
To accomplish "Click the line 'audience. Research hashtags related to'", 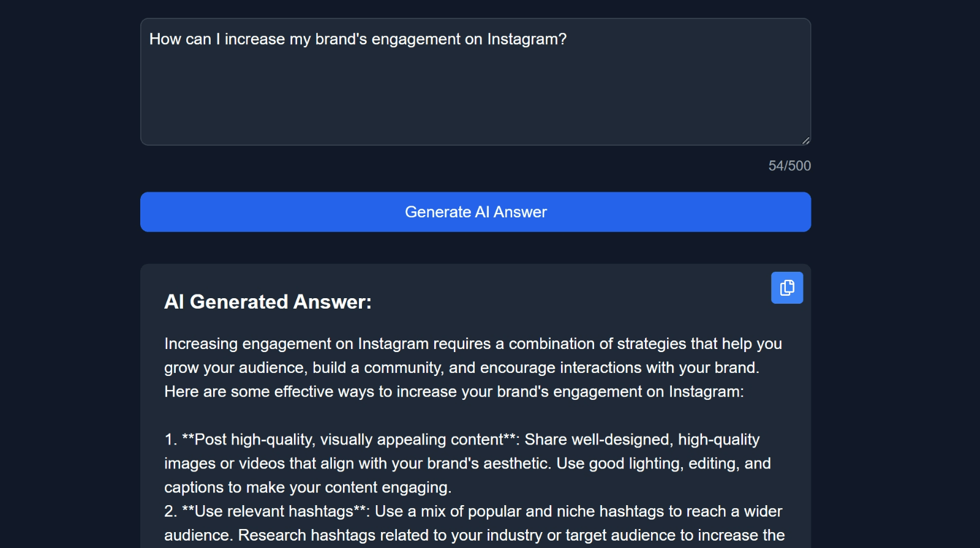I will [x=474, y=535].
